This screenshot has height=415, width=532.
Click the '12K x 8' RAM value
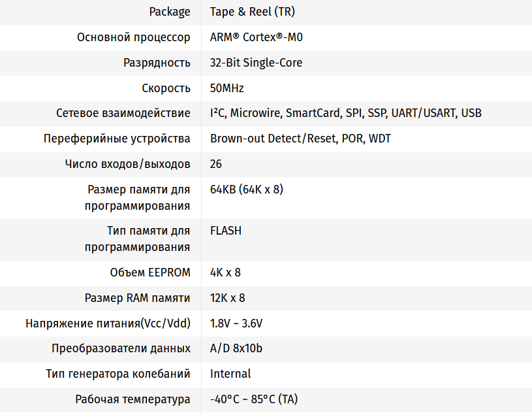[x=227, y=298]
